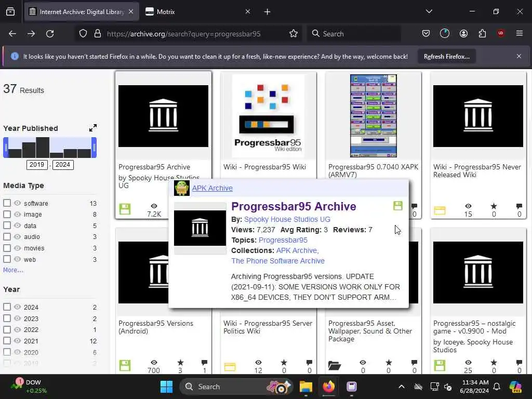The width and height of the screenshot is (532, 399).
Task: Click web icon on Never Released Wiki card
Action: (440, 211)
